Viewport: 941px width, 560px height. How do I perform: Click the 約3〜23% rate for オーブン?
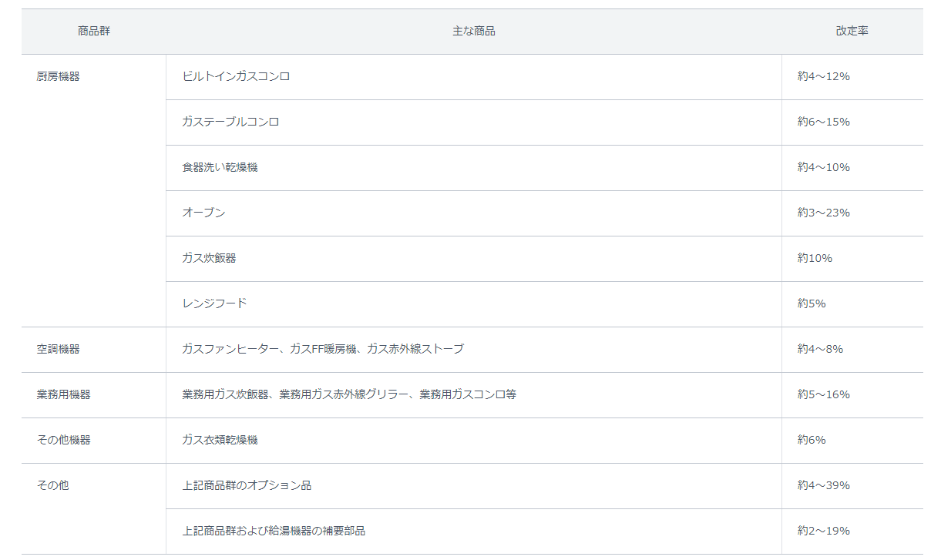click(x=823, y=213)
